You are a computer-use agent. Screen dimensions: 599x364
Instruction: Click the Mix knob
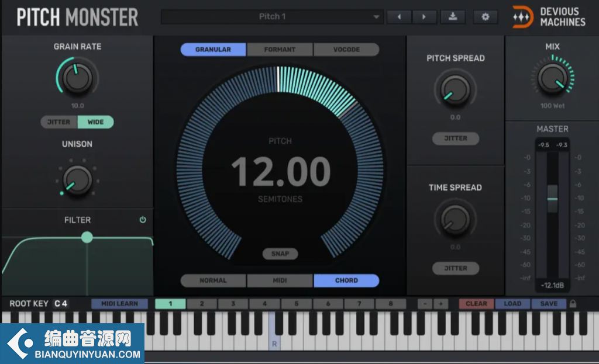tap(552, 78)
